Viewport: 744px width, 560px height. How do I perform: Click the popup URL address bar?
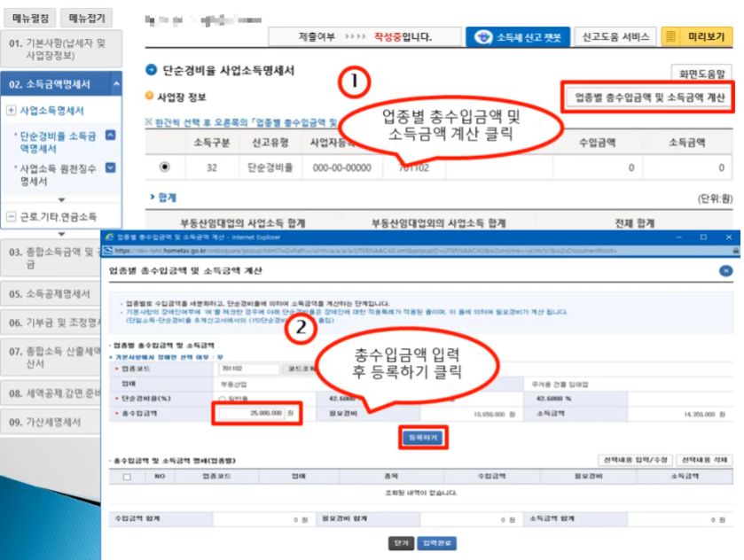(420, 251)
